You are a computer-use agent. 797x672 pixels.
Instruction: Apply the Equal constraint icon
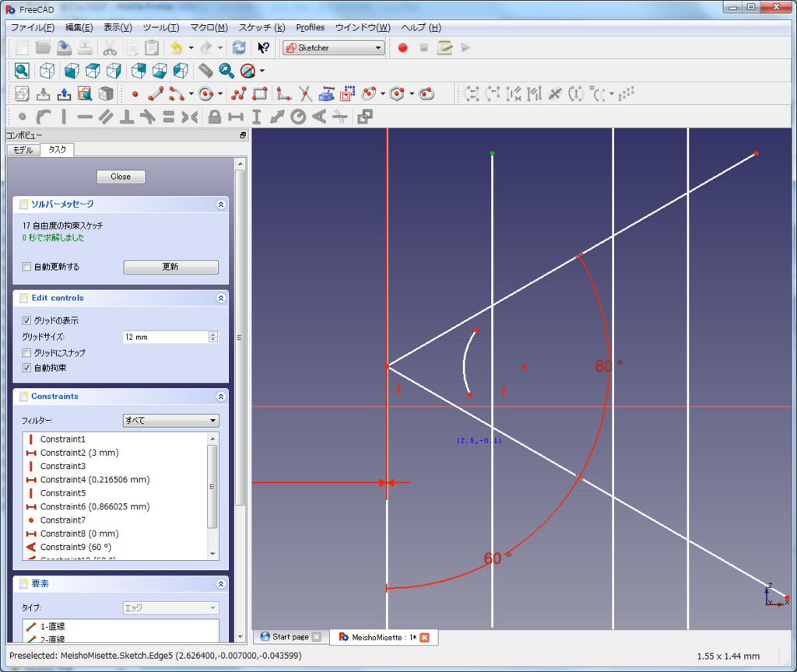(169, 117)
